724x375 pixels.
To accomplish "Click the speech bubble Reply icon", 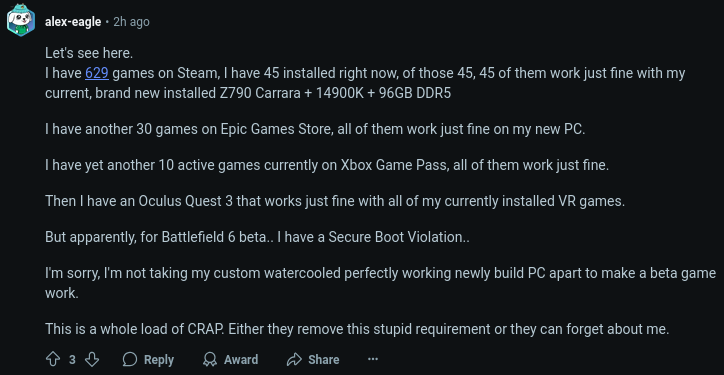I will tap(130, 359).
